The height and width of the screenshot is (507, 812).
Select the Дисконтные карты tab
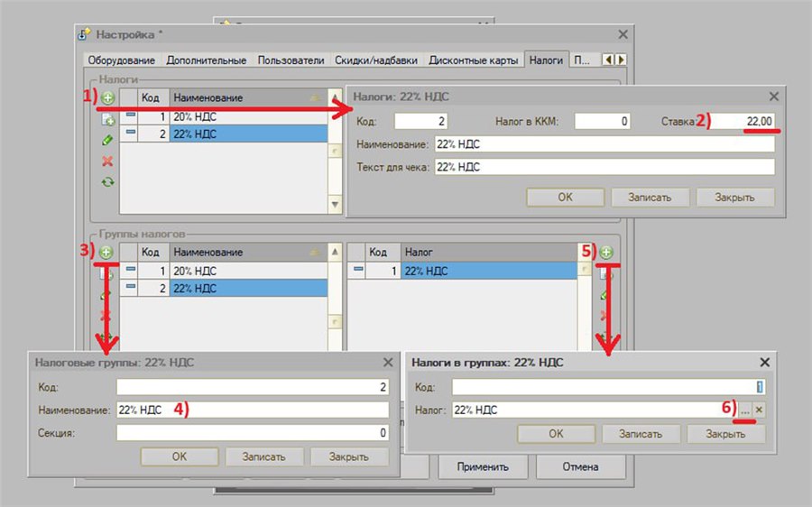(474, 60)
